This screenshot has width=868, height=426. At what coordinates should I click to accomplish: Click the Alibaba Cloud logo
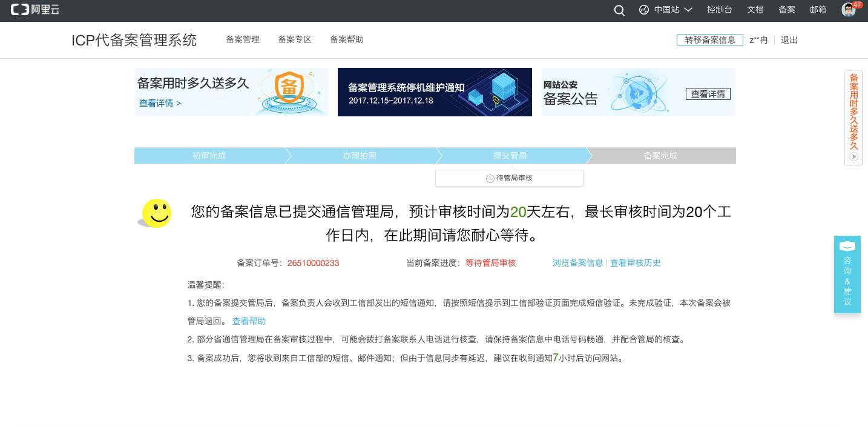[x=35, y=9]
